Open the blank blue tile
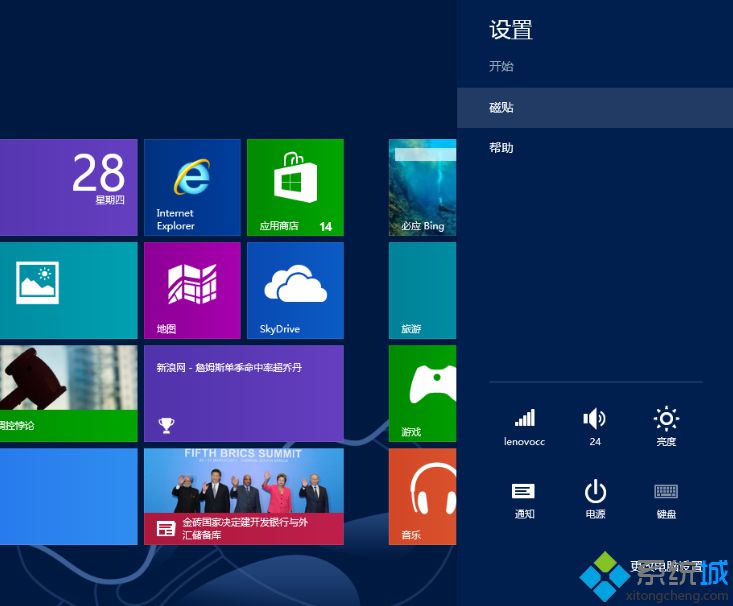The width and height of the screenshot is (733, 606). pyautogui.click(x=69, y=497)
